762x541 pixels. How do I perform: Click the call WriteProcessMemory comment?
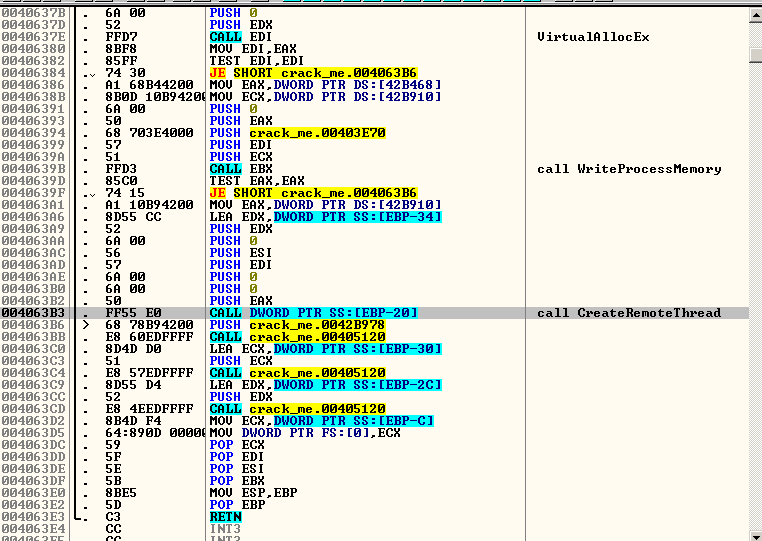click(x=629, y=169)
